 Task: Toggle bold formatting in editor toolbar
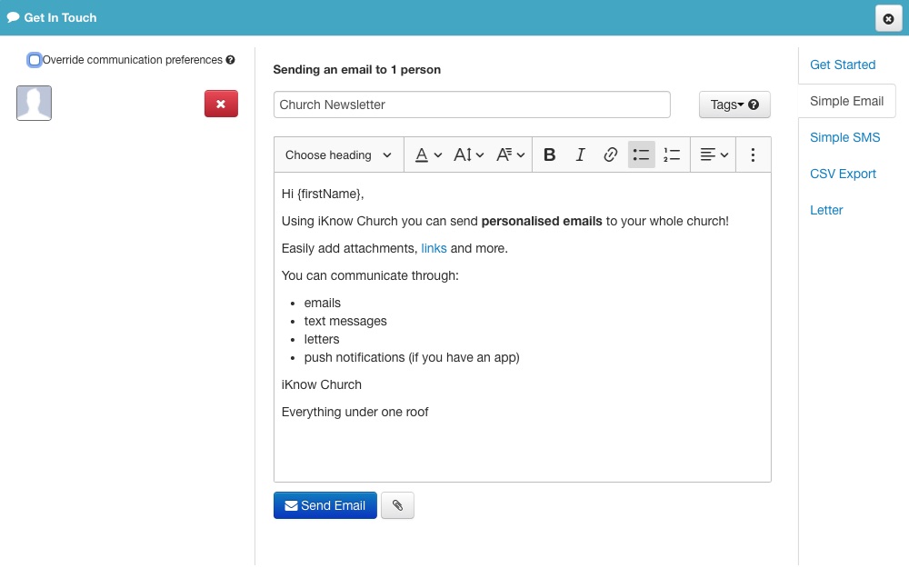click(549, 155)
